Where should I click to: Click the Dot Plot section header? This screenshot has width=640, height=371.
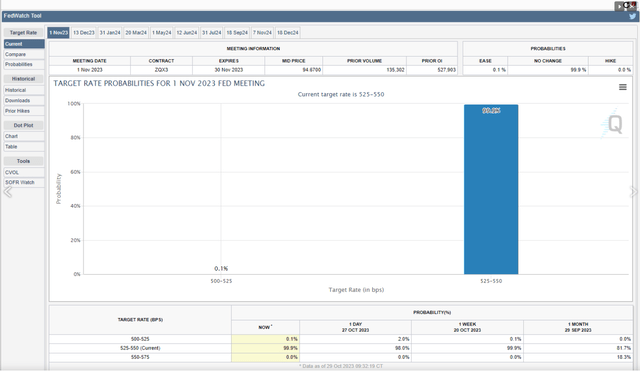[x=24, y=125]
